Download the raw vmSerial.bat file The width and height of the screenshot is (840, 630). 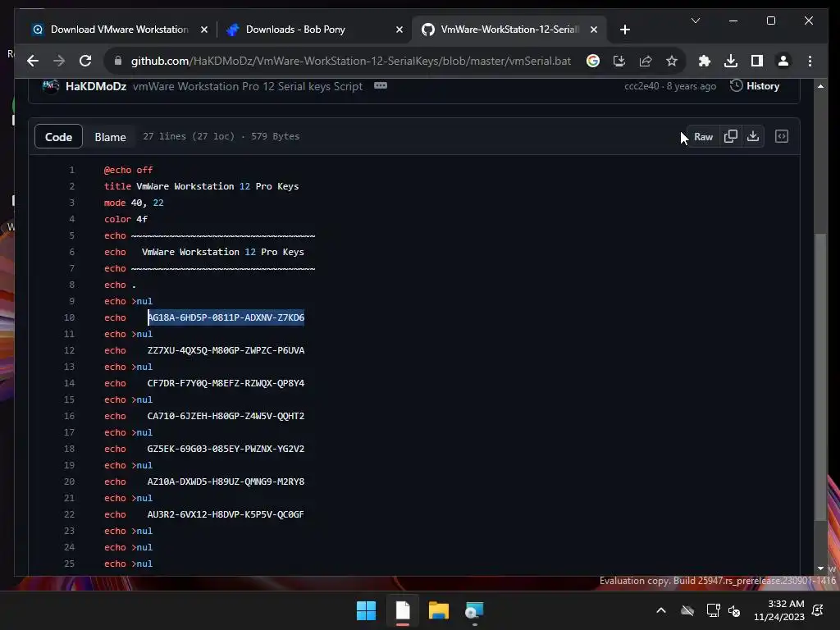(x=753, y=137)
